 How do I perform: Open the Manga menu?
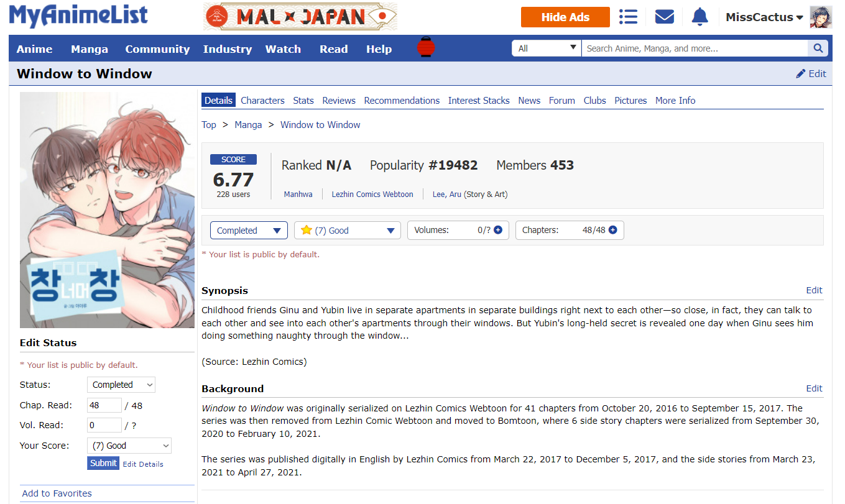point(90,49)
